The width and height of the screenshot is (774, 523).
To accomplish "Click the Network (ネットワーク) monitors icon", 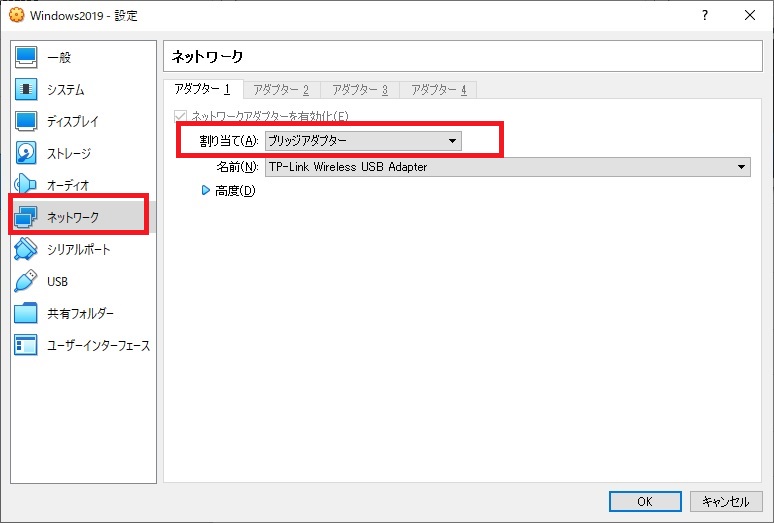I will 26,217.
